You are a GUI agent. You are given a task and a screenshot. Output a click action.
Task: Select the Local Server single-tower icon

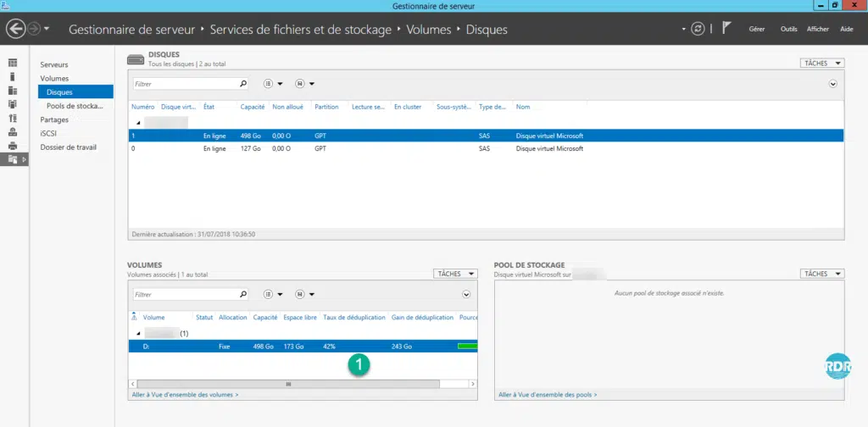point(13,77)
